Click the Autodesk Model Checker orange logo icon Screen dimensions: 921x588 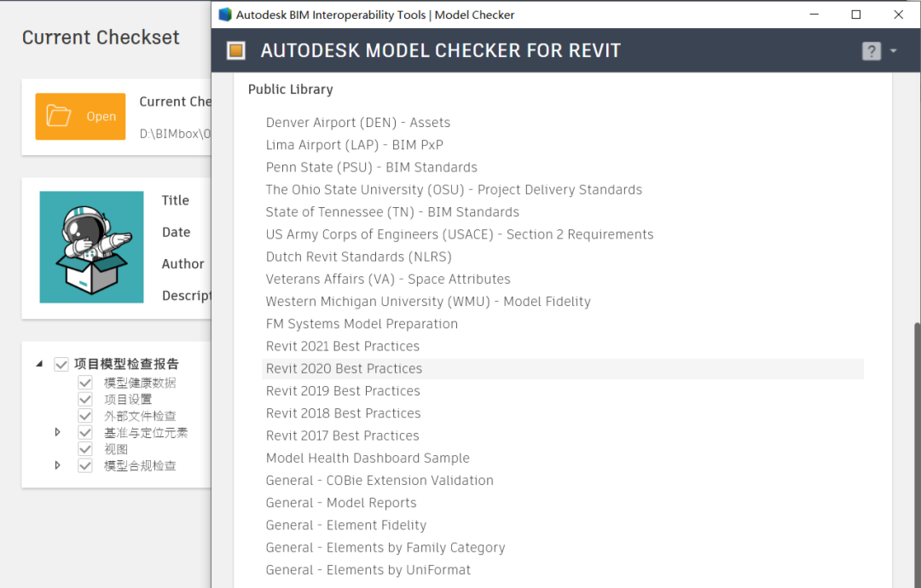pos(236,51)
